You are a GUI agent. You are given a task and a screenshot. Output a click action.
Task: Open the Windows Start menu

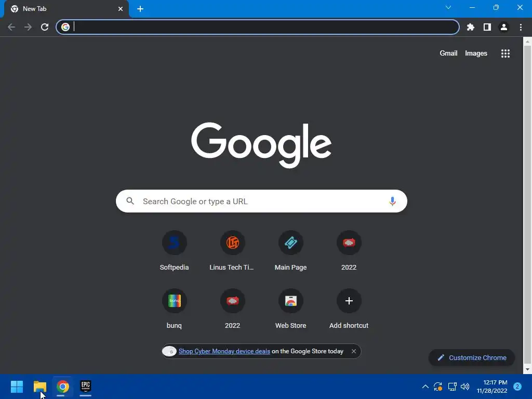tap(17, 387)
